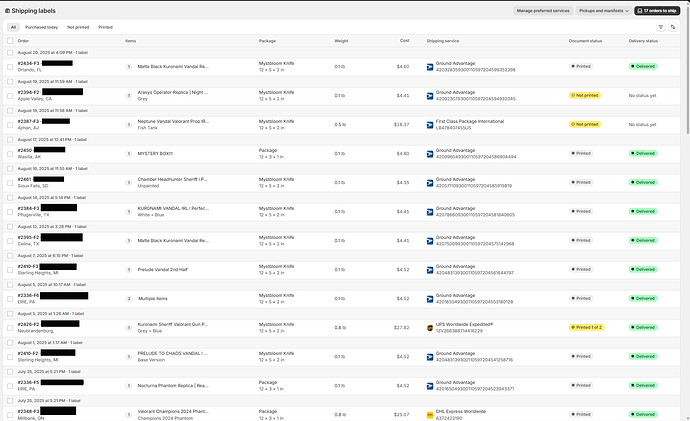Click the Shipping labels page icon
This screenshot has width=690, height=421.
coord(7,10)
